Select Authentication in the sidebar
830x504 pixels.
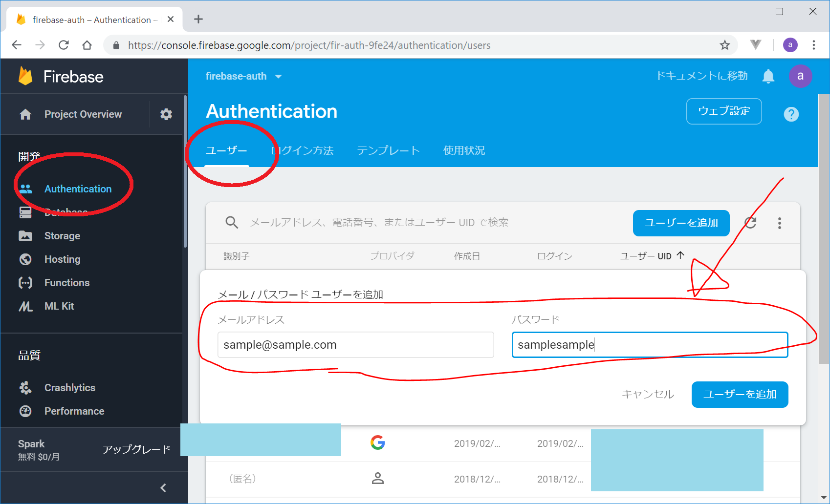point(78,189)
